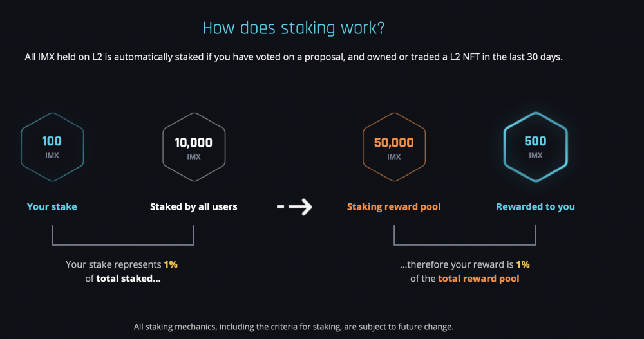Image resolution: width=644 pixels, height=339 pixels.
Task: Click the 'All IMX held on L2' description
Action: click(x=294, y=57)
